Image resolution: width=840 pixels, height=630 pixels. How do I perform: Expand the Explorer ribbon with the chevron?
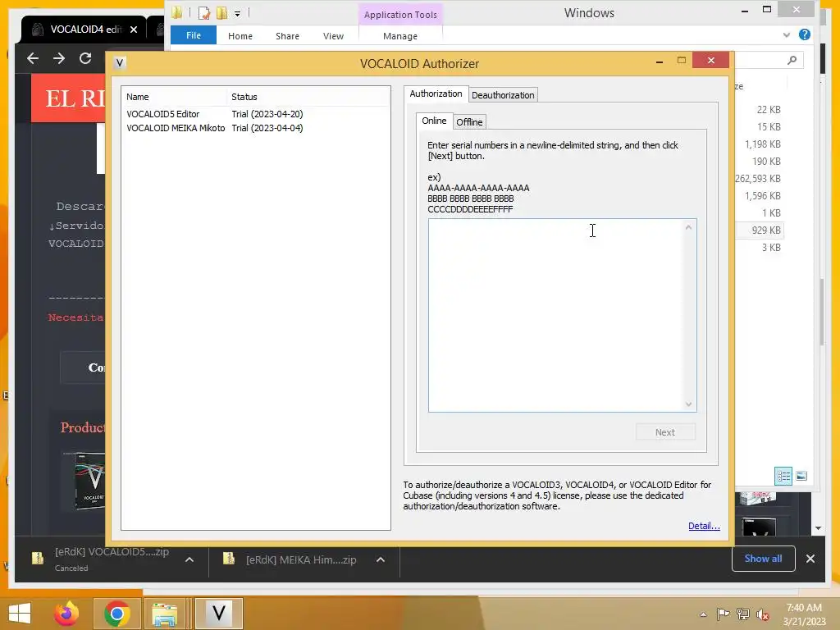[786, 34]
